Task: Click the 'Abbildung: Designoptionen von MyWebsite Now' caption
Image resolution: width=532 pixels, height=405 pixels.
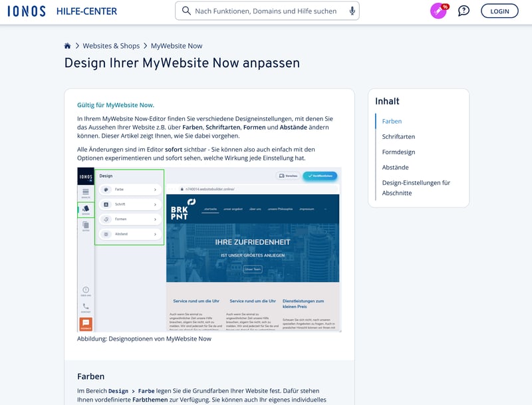Action: point(144,339)
